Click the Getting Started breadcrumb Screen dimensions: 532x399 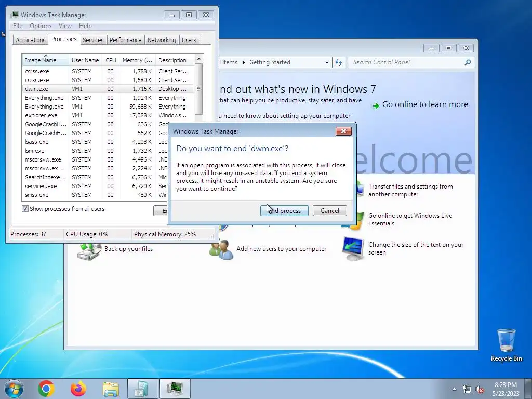(270, 62)
